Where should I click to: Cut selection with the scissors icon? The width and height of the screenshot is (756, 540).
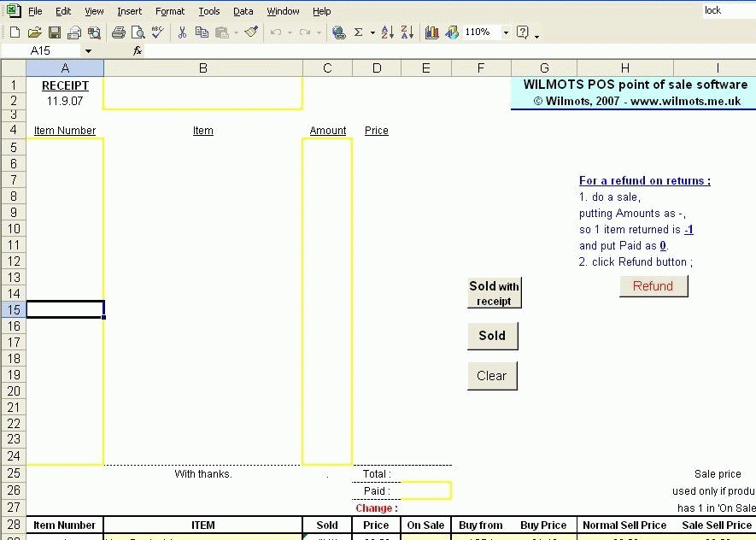pyautogui.click(x=182, y=32)
